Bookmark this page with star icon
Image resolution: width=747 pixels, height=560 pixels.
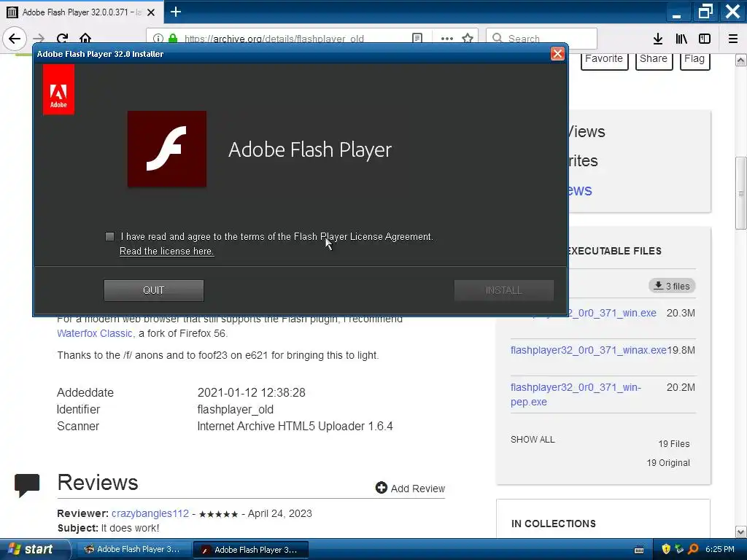468,39
